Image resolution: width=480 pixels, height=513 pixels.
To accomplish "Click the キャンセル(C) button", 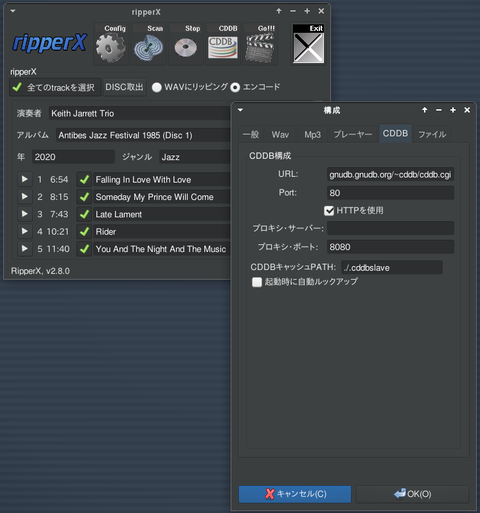I will (295, 494).
